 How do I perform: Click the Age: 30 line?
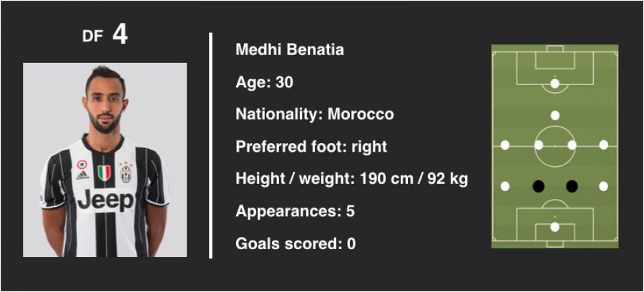264,82
